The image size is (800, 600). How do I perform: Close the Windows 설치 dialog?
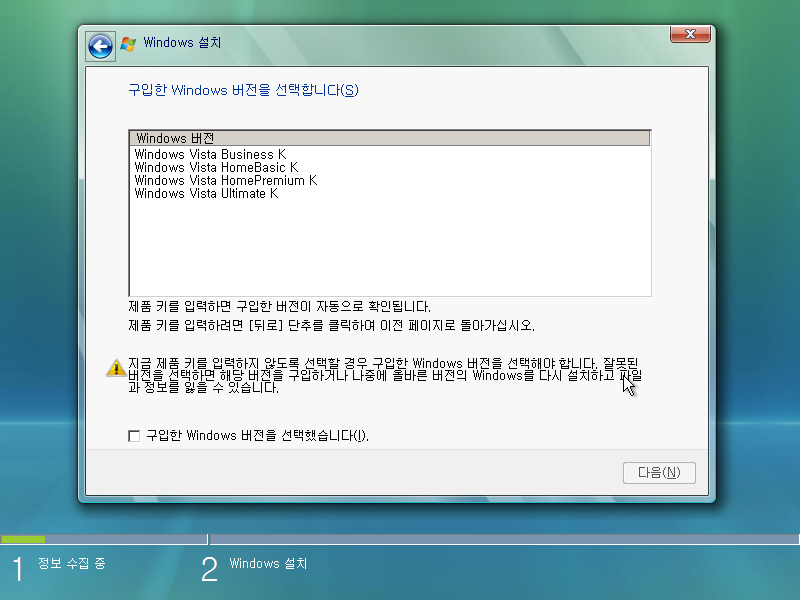pyautogui.click(x=690, y=34)
